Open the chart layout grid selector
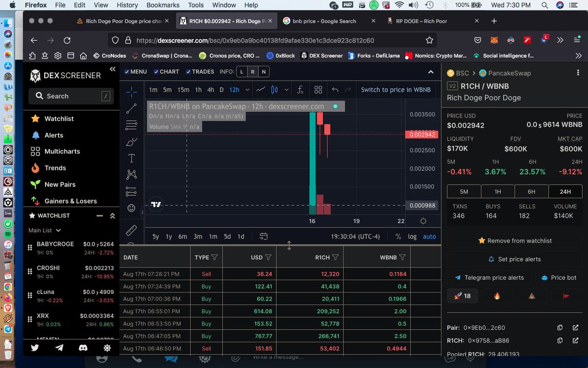Screen dimensions: 588x368 point(318,90)
